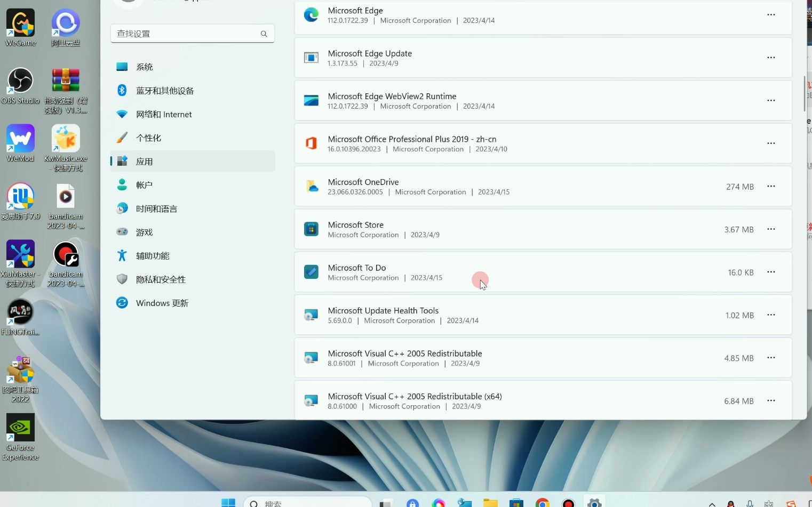This screenshot has width=812, height=507.
Task: Open more options for Microsoft OneDrive
Action: point(771,186)
